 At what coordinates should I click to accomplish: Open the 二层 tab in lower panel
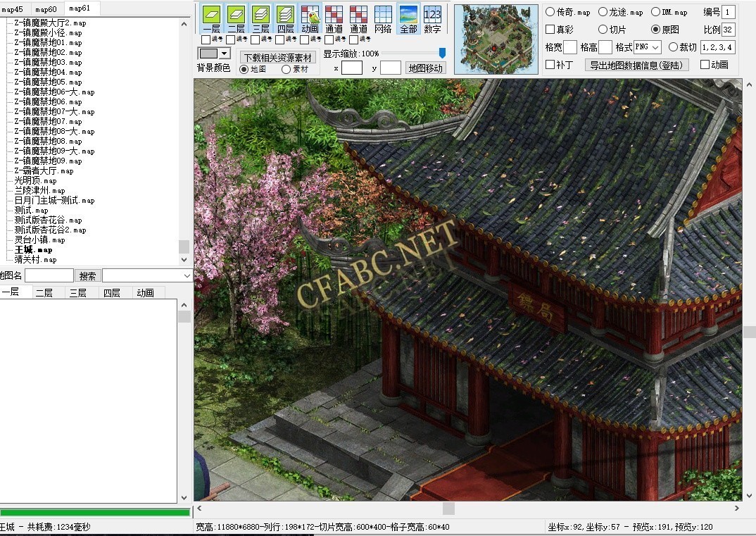pos(44,293)
